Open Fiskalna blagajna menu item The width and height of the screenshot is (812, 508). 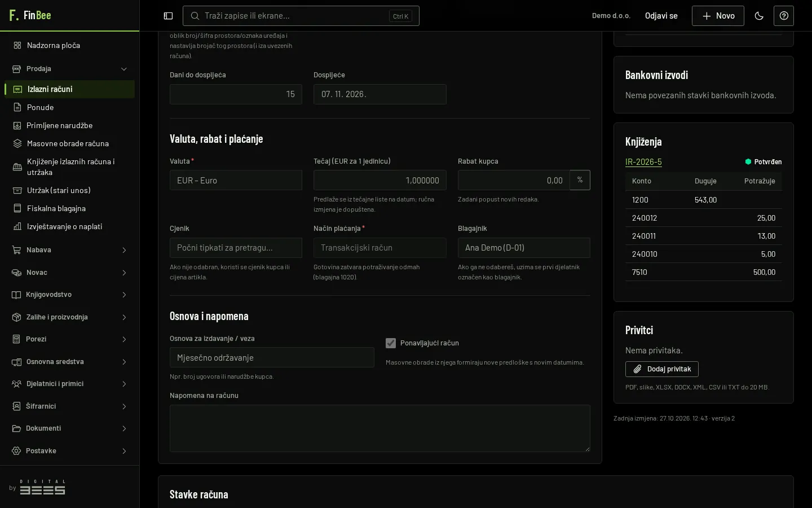[x=70, y=208]
